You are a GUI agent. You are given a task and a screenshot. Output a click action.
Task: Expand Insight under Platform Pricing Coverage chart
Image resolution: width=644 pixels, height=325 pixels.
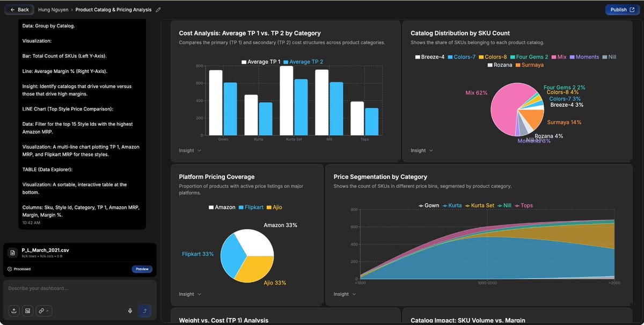190,294
